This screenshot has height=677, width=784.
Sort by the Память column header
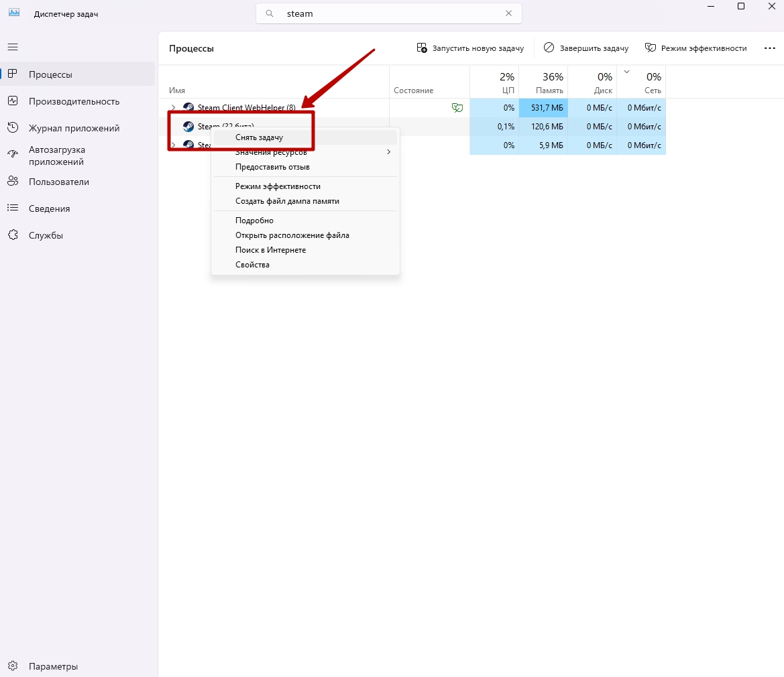pos(543,82)
